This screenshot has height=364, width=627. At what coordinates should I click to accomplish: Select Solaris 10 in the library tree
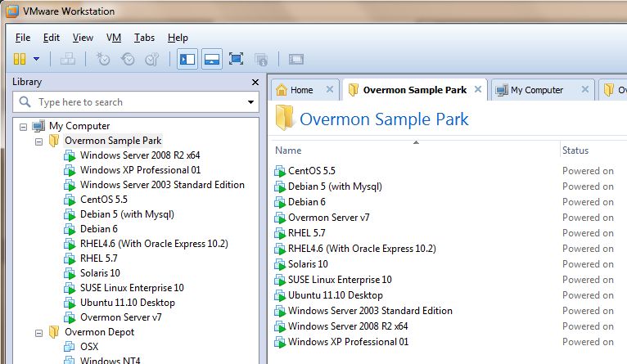click(100, 273)
